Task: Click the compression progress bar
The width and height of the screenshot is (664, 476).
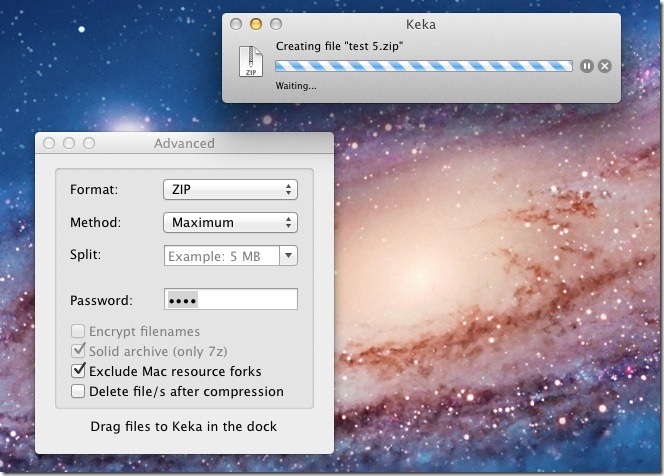Action: point(423,66)
